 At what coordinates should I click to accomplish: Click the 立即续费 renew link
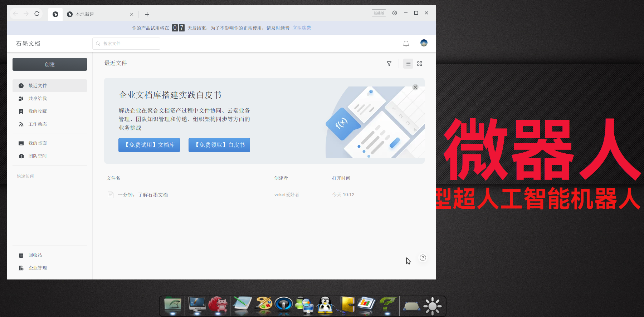tap(302, 28)
